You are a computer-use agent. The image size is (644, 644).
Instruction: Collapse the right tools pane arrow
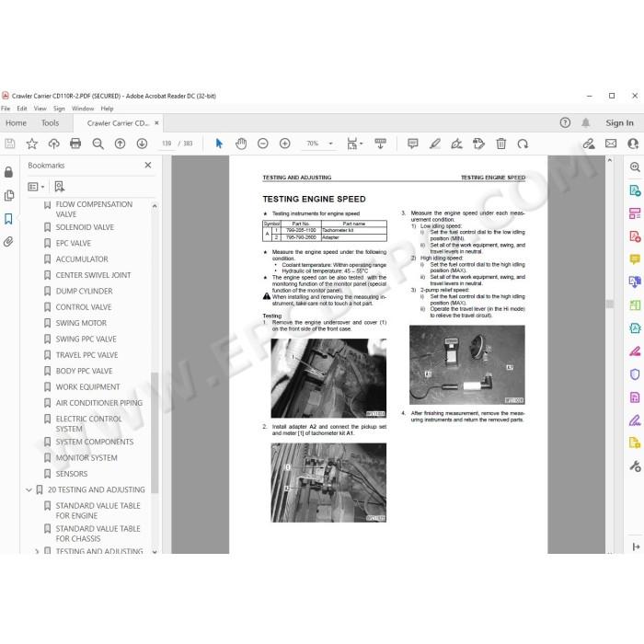click(x=637, y=546)
